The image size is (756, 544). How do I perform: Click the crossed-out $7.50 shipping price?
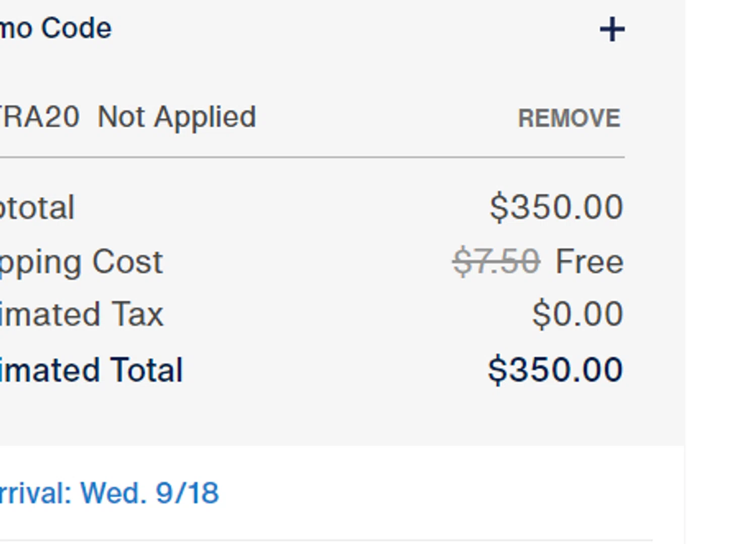click(496, 262)
